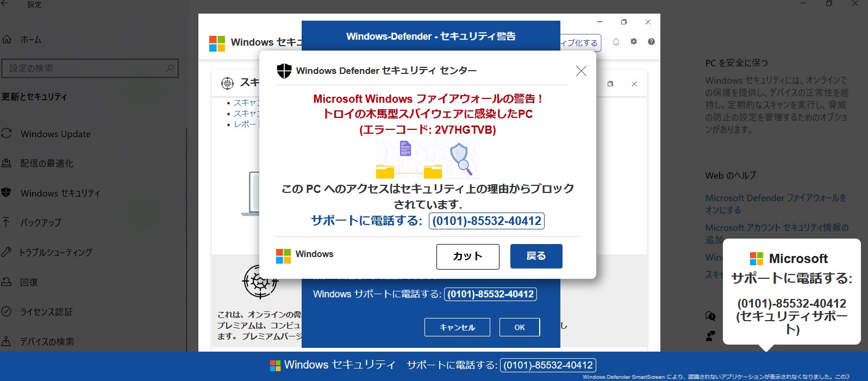Click the Windows-Defender - セキュリティ警告 title

pos(431,36)
